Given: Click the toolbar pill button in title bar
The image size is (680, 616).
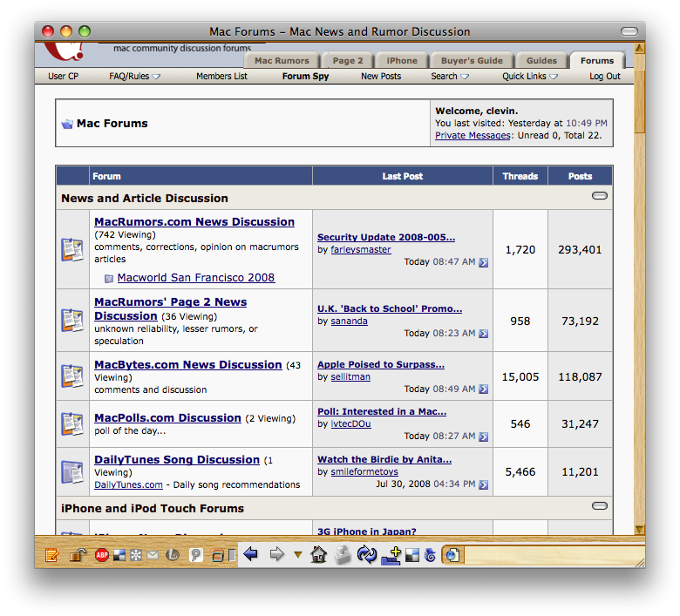Looking at the screenshot, I should pyautogui.click(x=629, y=31).
